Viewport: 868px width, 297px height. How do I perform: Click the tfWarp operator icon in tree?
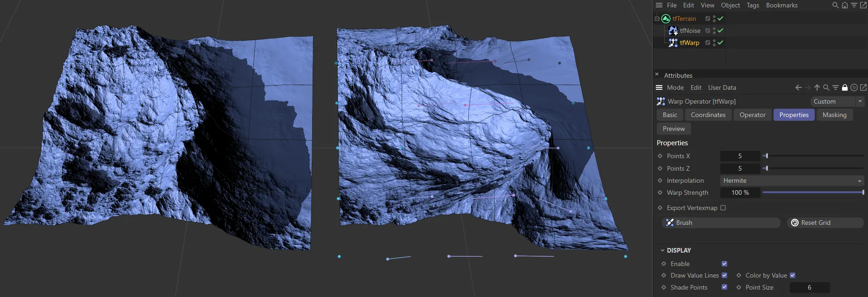[x=673, y=43]
